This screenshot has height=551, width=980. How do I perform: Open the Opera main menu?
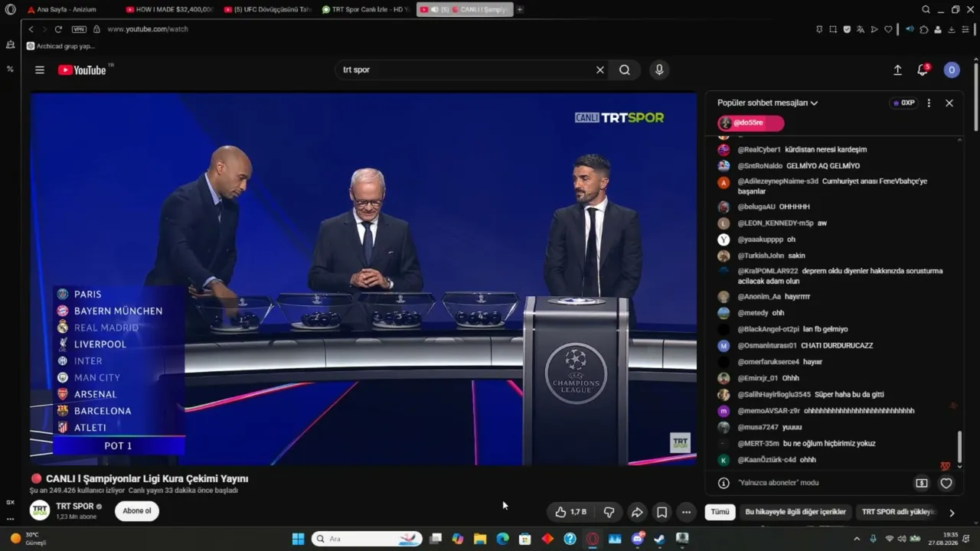click(x=10, y=9)
